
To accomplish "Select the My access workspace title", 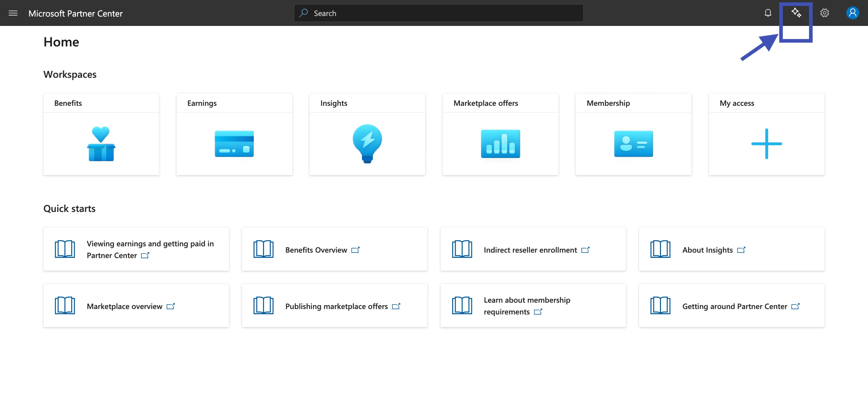I will [x=737, y=103].
